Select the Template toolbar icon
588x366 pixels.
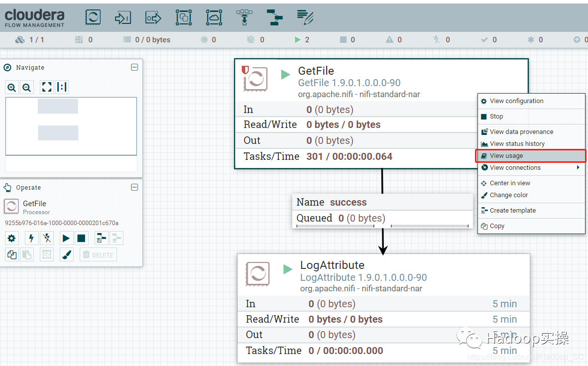pyautogui.click(x=274, y=17)
